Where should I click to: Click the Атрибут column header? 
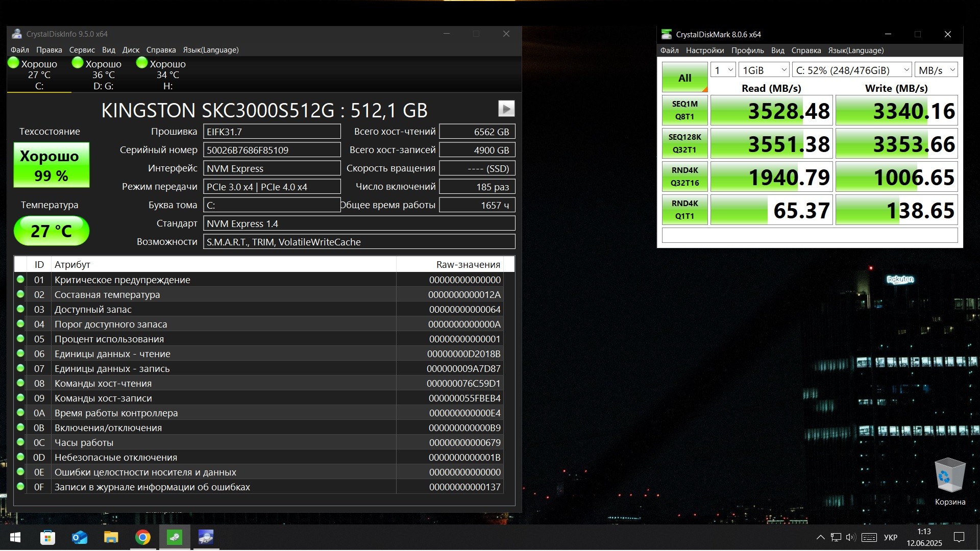pos(224,264)
